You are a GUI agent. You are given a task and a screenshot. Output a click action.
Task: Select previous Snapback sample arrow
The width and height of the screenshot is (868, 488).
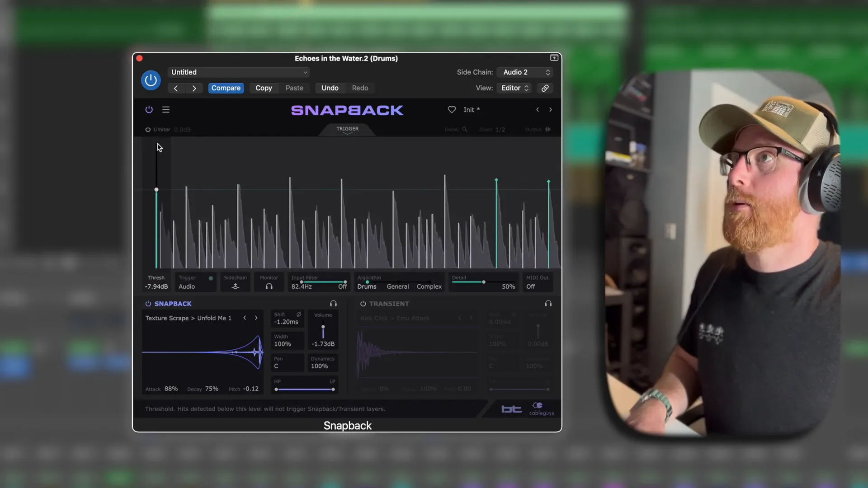[245, 318]
